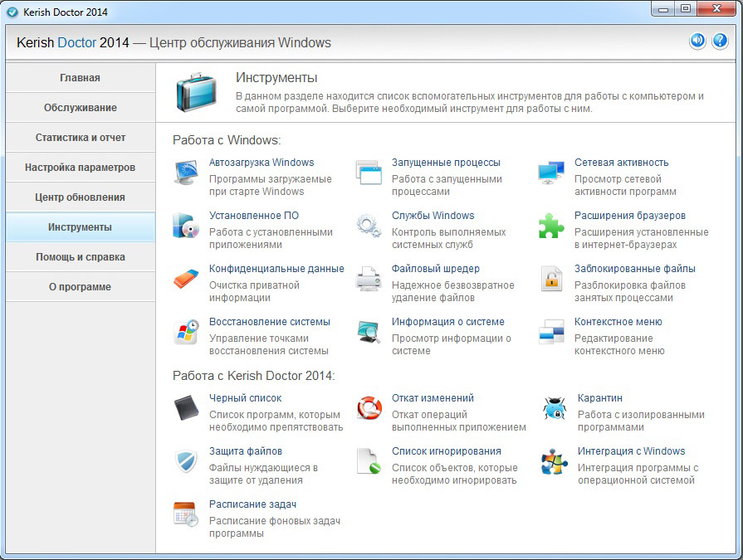Viewport: 743px width, 560px height.
Task: Open the Автозагрузка Windows link
Action: coord(262,163)
